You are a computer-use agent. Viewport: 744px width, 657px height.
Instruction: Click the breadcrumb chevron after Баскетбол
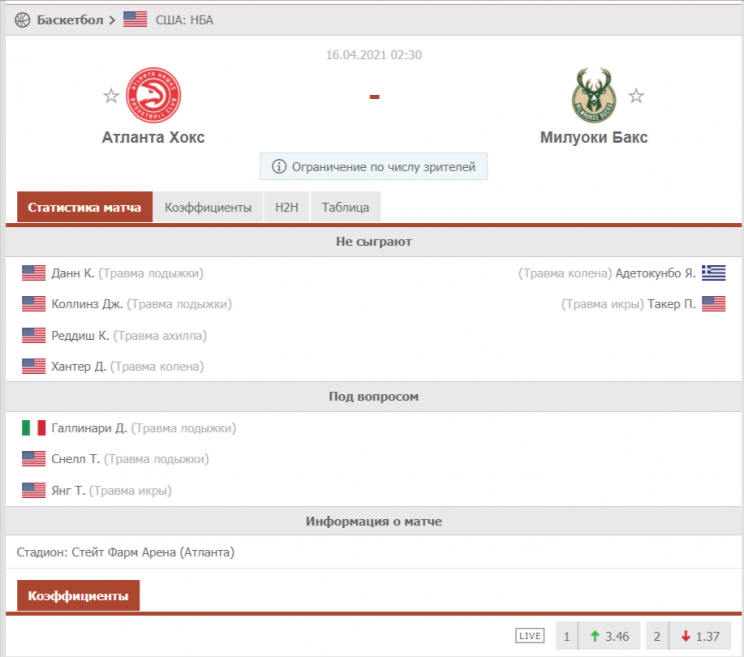112,20
